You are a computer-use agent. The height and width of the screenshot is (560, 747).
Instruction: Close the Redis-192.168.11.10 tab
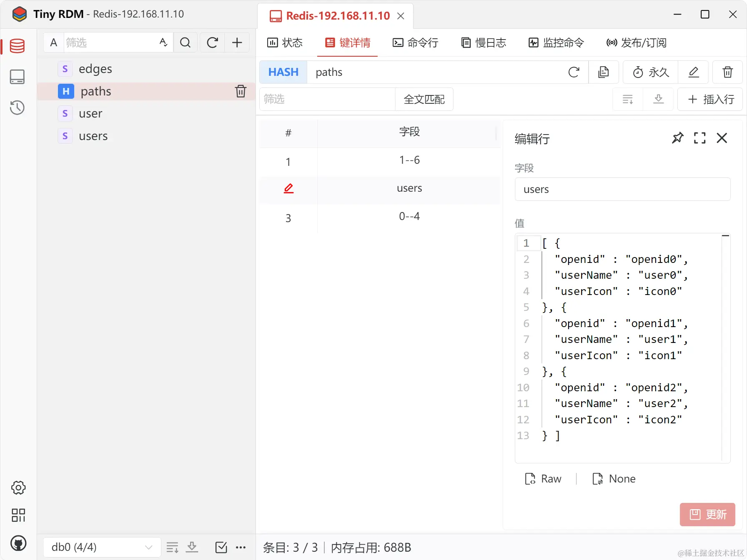[401, 16]
